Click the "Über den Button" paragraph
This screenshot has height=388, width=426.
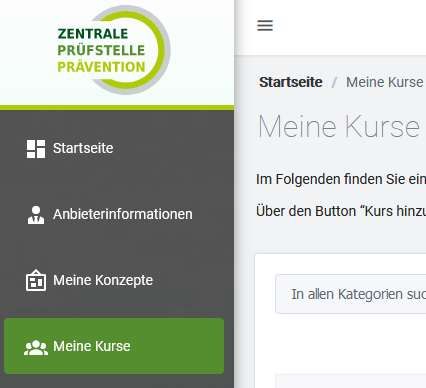[x=341, y=211]
